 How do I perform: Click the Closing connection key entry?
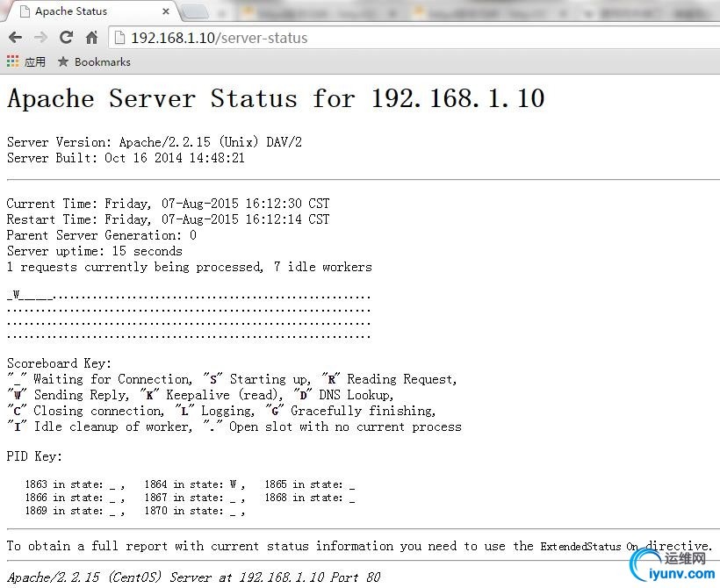85,411
